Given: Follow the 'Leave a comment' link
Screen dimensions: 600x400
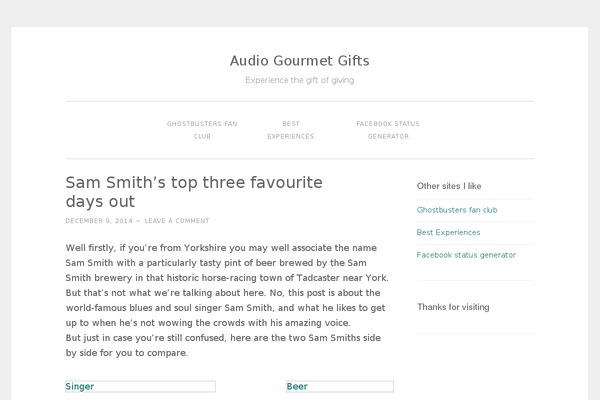Looking at the screenshot, I should point(177,221).
